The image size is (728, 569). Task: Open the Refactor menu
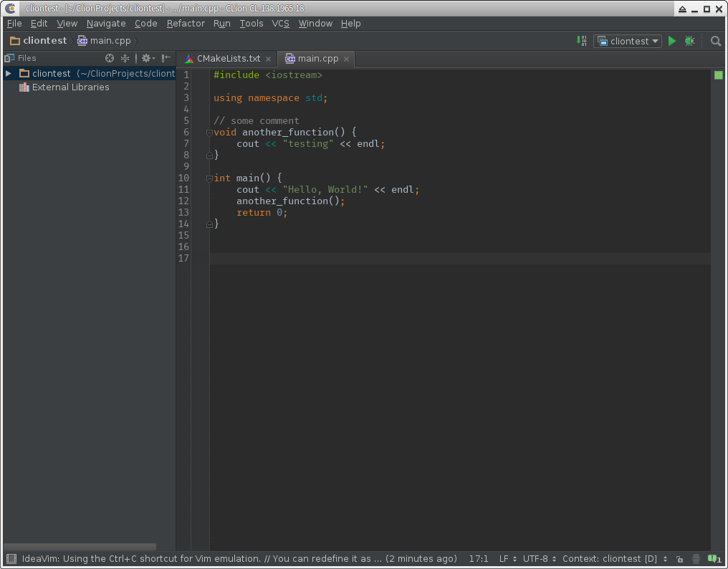pos(186,23)
